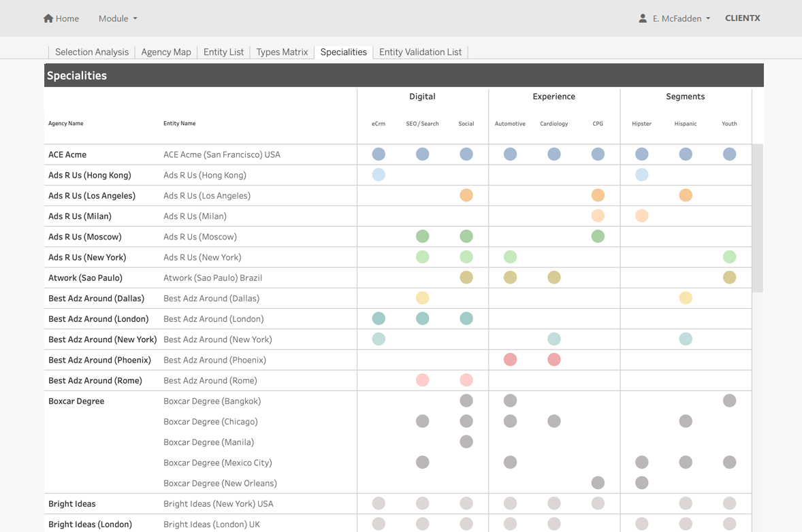Screen dimensions: 802x532
Task: Select Ads R Us (Hong Kong) eCrm dot
Action: (x=379, y=174)
